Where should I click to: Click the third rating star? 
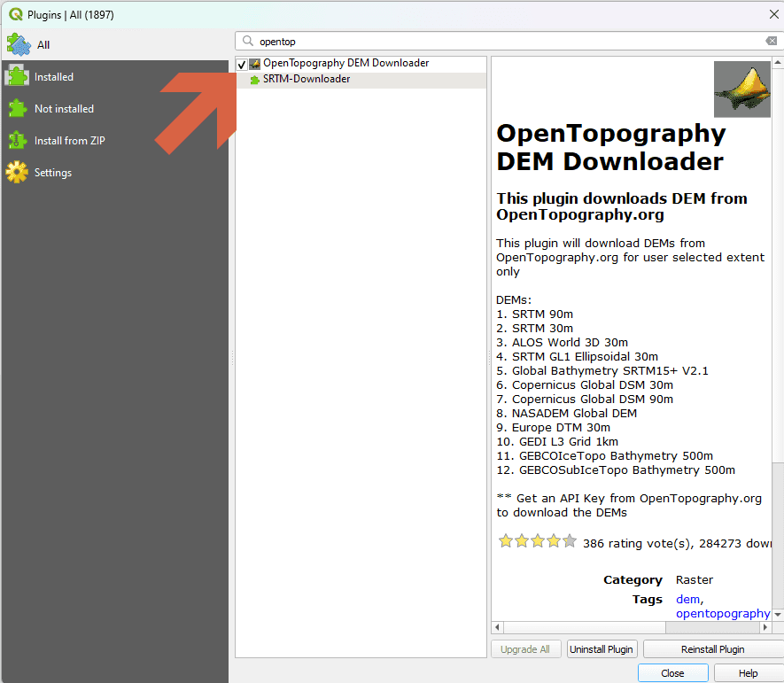[x=538, y=541]
